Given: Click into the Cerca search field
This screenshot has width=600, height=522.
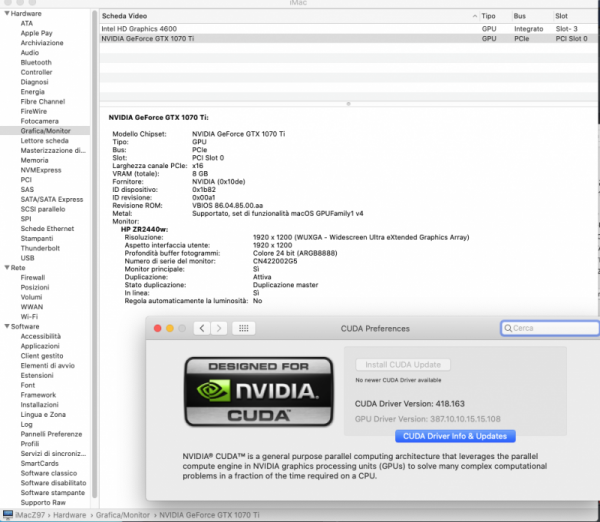Looking at the screenshot, I should [x=550, y=328].
